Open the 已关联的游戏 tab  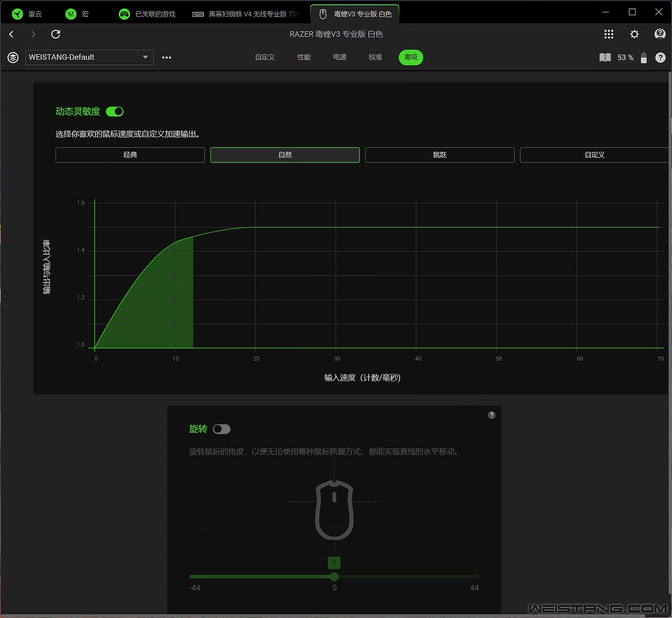coord(147,14)
